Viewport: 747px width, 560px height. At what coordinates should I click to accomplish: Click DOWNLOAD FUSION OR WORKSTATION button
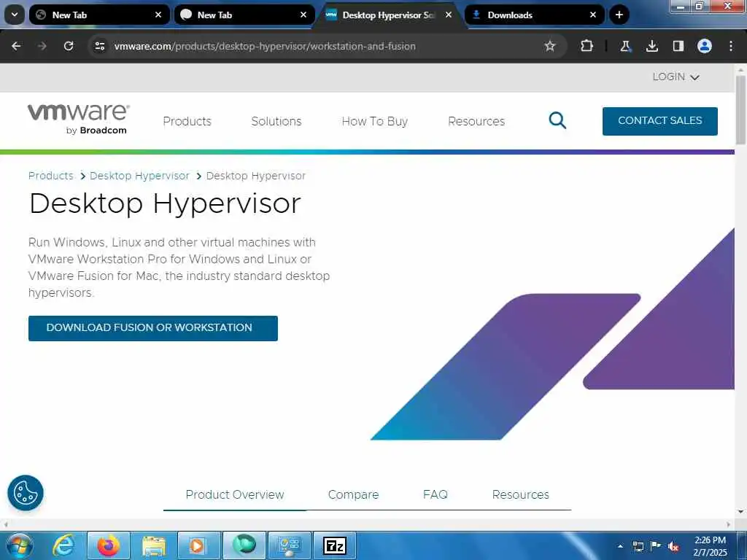(153, 328)
